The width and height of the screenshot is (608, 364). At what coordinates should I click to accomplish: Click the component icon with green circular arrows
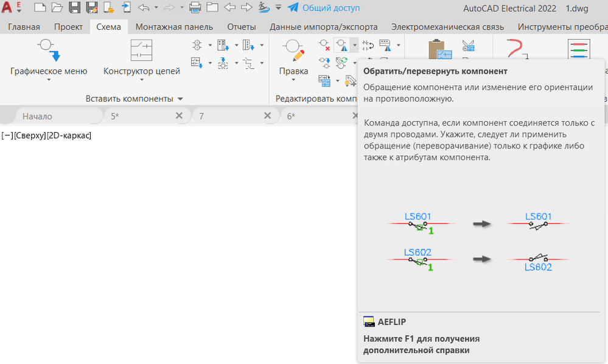pyautogui.click(x=341, y=63)
